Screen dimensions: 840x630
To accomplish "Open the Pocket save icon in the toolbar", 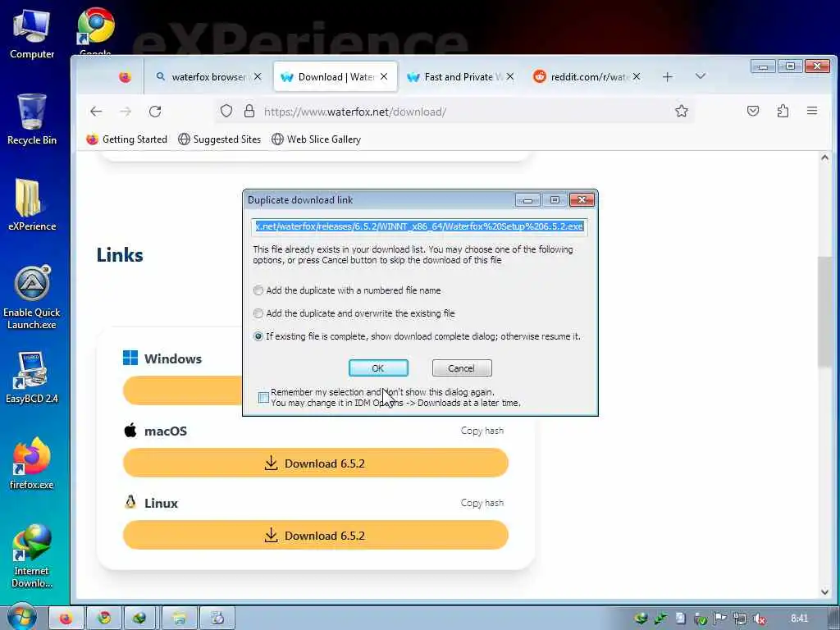I will coord(753,111).
